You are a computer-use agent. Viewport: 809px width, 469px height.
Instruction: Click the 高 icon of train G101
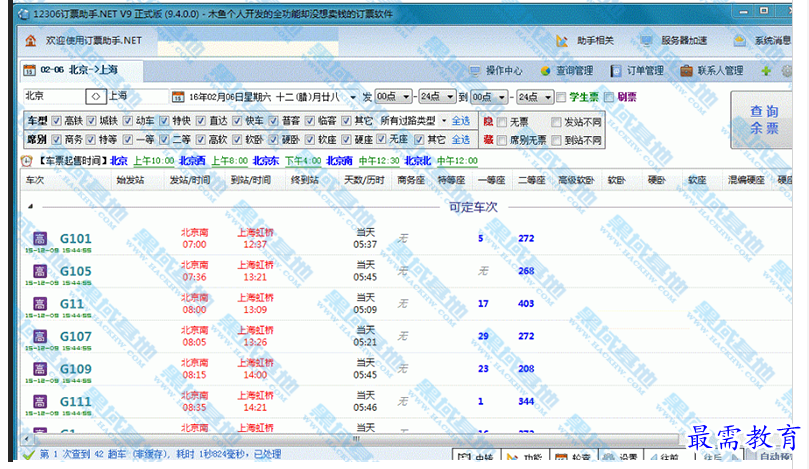click(x=40, y=238)
